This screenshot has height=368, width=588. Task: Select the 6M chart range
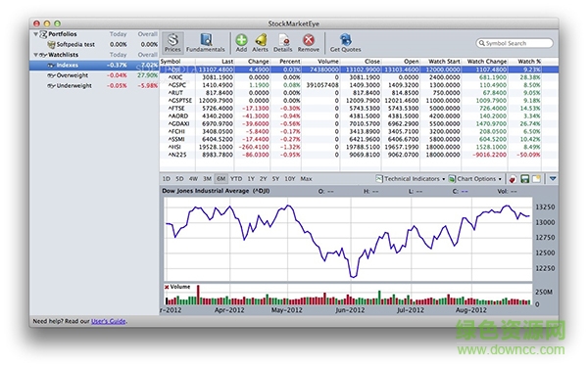point(221,179)
